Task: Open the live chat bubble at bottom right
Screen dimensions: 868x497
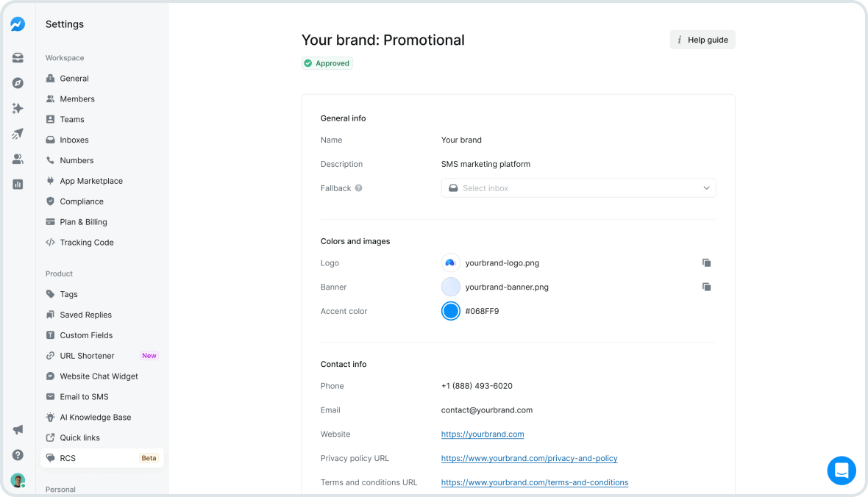Action: (x=842, y=471)
